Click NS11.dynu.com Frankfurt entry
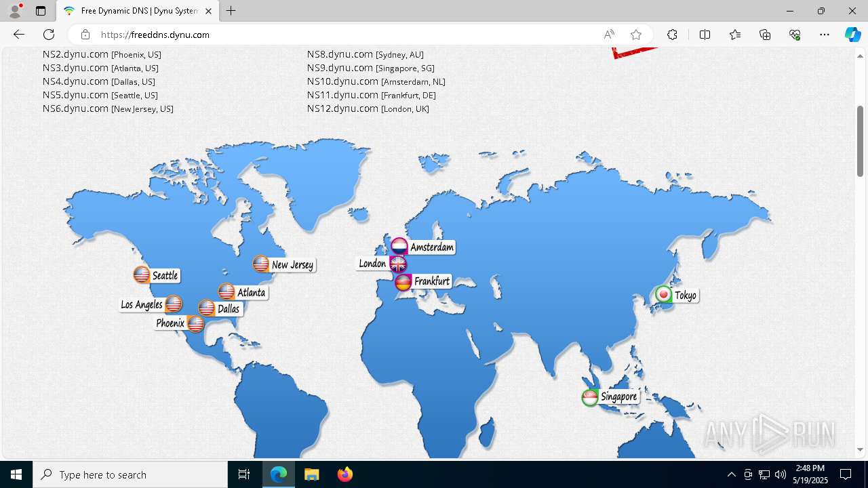 tap(372, 95)
